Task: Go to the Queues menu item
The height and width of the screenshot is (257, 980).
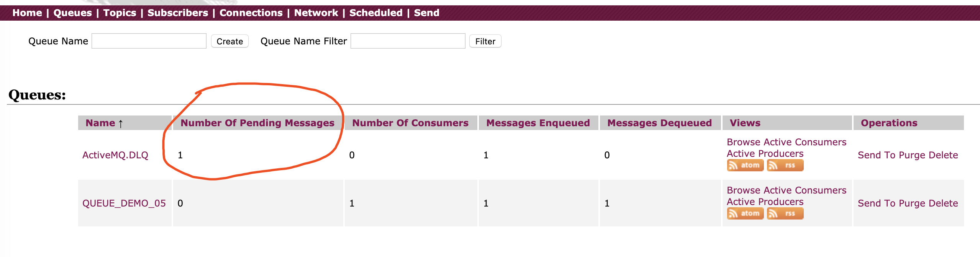Action: click(x=73, y=13)
